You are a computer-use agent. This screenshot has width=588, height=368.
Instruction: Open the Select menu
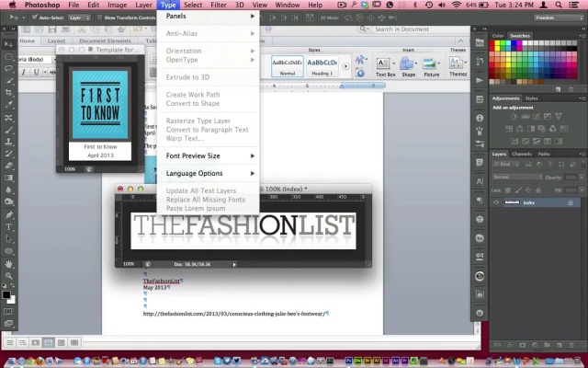pos(193,5)
